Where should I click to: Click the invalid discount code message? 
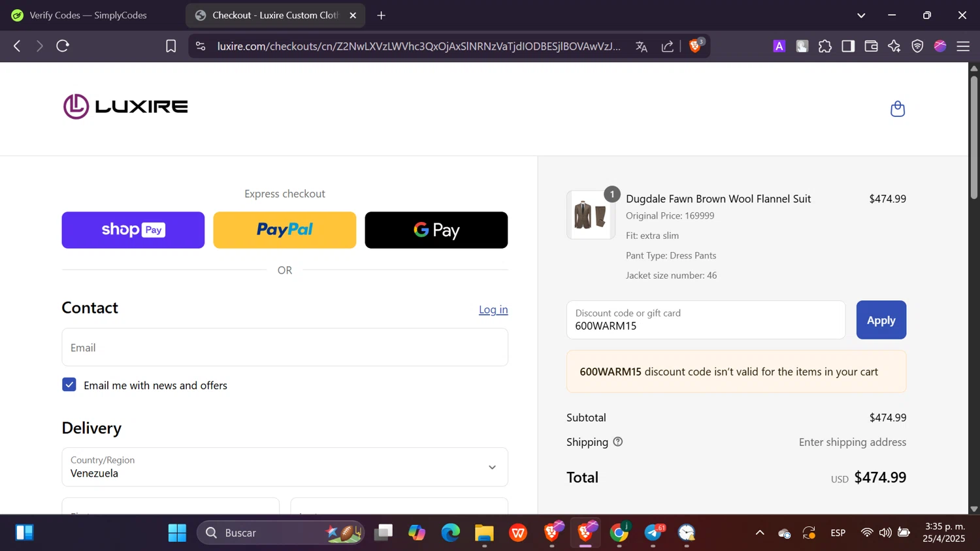tap(736, 371)
